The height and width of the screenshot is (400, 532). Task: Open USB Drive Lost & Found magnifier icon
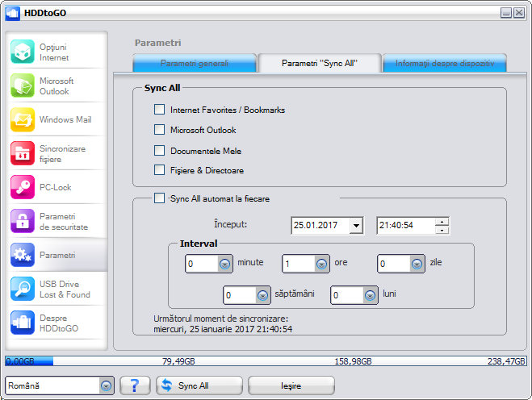click(23, 289)
